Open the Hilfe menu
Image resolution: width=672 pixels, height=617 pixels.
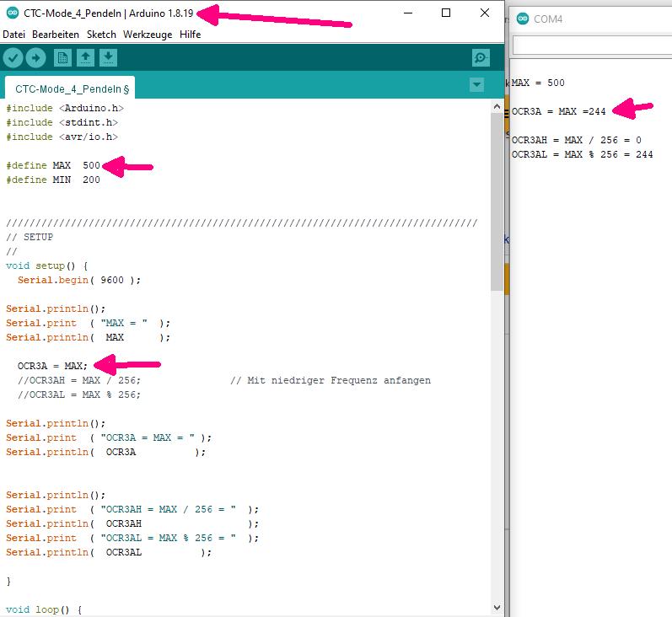(190, 35)
